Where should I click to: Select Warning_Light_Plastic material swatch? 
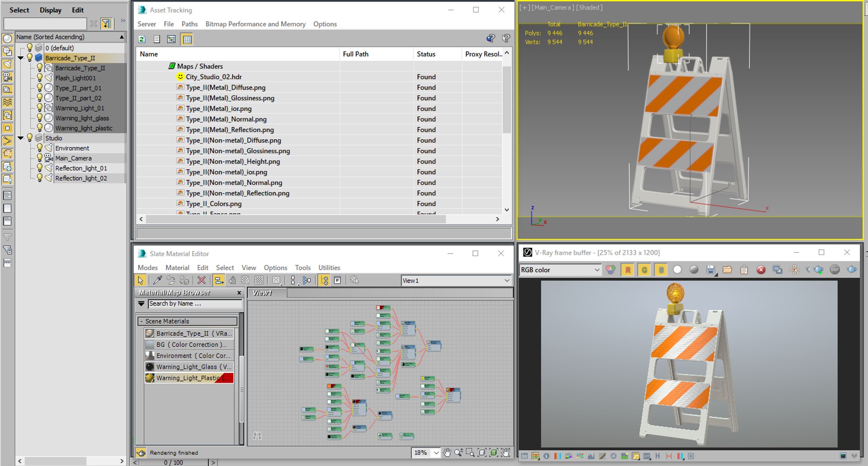click(150, 378)
